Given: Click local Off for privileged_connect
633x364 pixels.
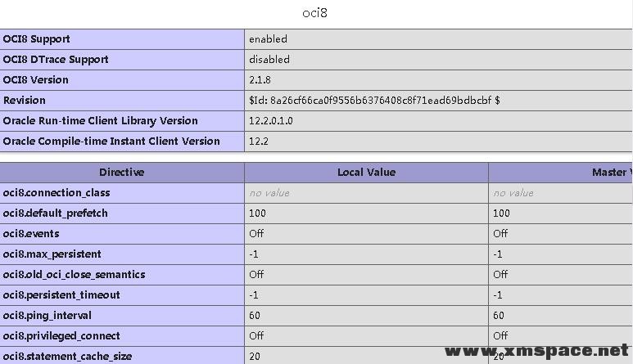Looking at the screenshot, I should point(256,336).
